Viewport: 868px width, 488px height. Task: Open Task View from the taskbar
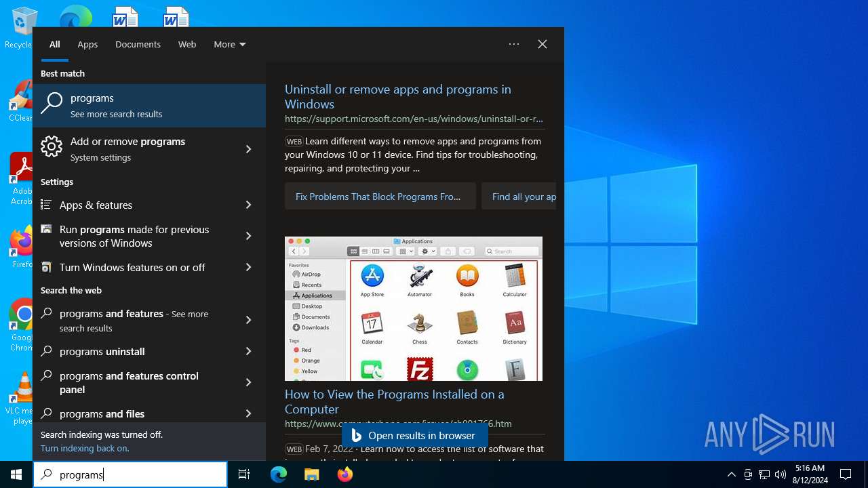click(x=244, y=474)
